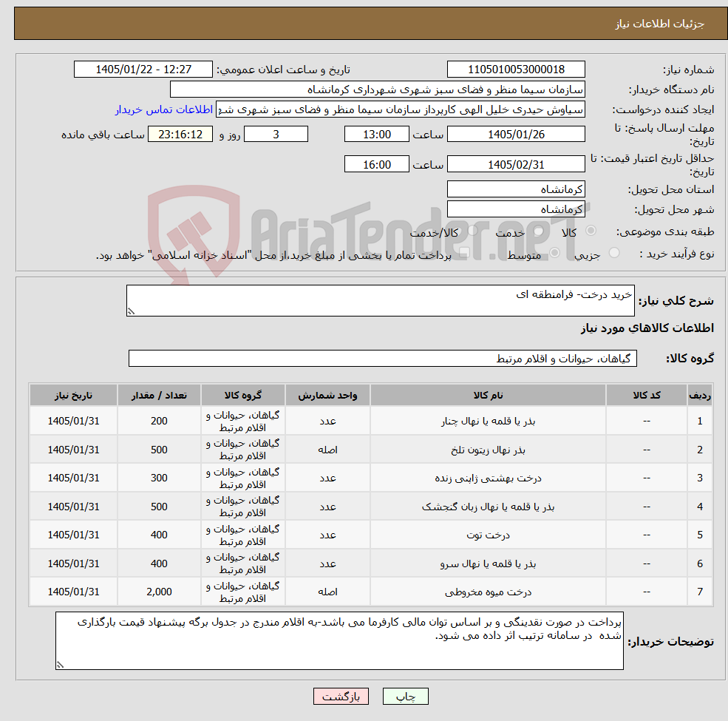Screen dimensions: 728x721
Task: Click item name بذر یا قلمه یا نهال چنار
Action: coord(488,421)
